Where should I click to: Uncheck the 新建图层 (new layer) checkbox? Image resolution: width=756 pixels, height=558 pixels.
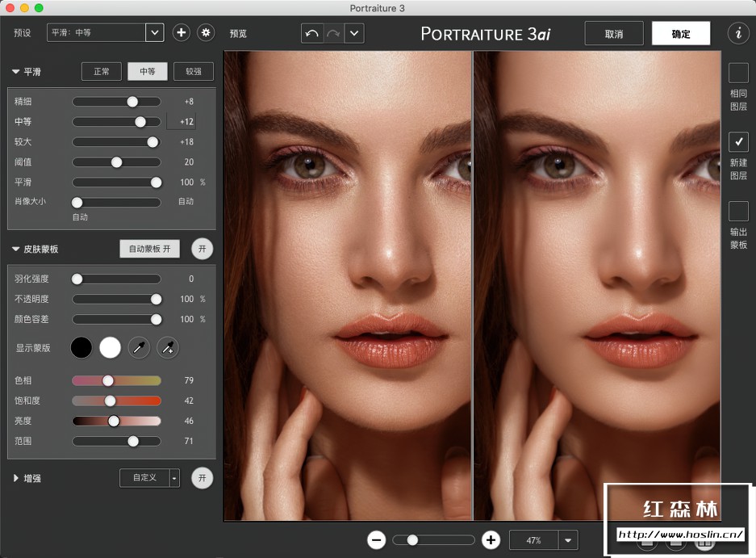tap(738, 142)
